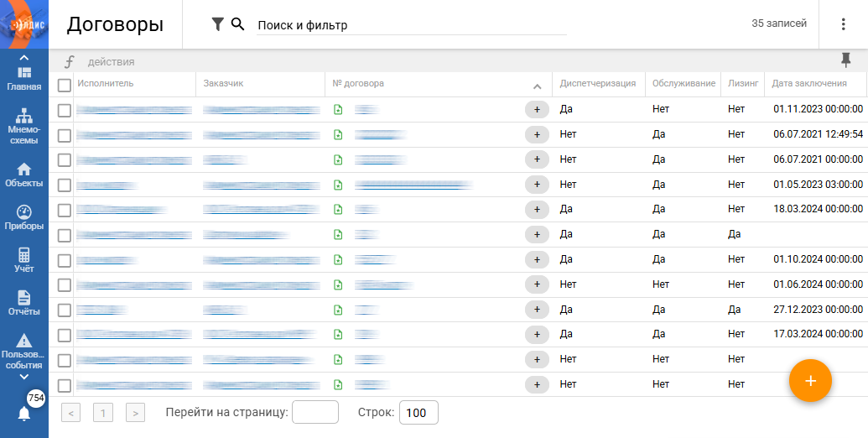The width and height of the screenshot is (868, 438).
Task: Click the orange add contract button
Action: [810, 380]
